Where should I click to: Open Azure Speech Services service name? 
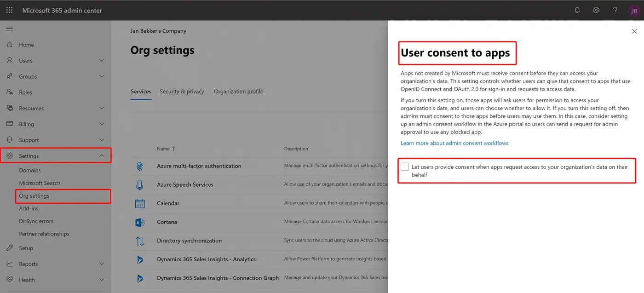[x=185, y=185]
